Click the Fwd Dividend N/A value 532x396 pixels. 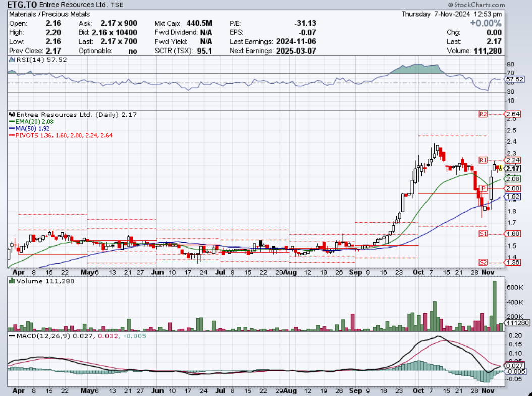pyautogui.click(x=206, y=33)
